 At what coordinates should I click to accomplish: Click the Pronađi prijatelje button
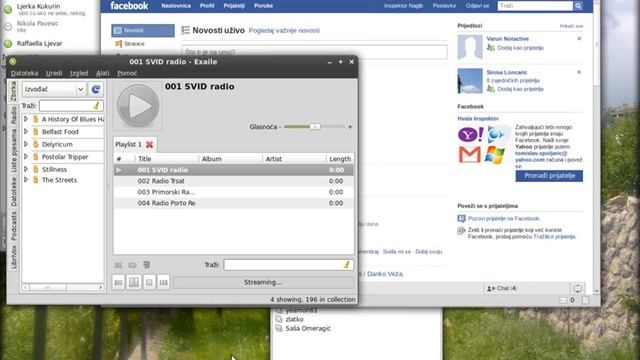coord(549,176)
